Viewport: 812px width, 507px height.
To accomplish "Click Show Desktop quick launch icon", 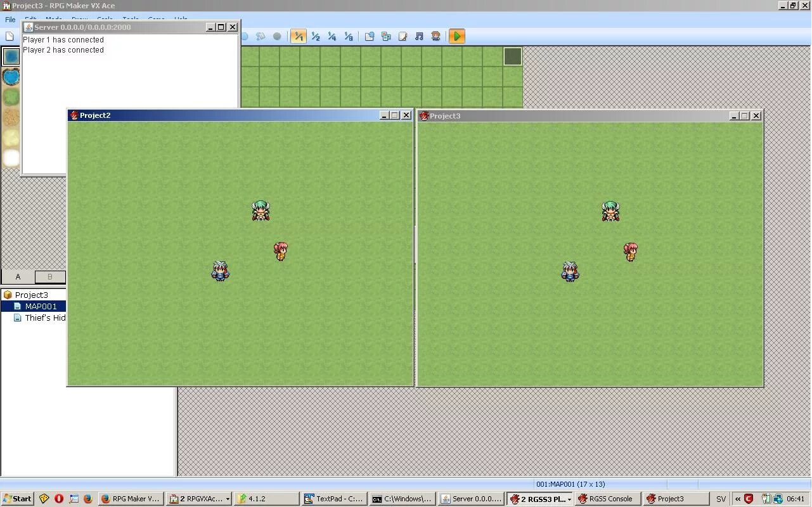I will [x=74, y=499].
